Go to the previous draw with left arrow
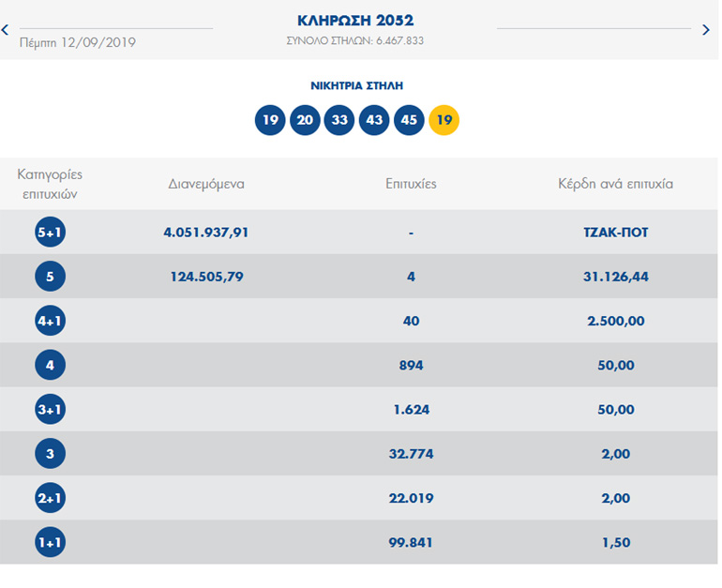This screenshot has height=588, width=722. tap(6, 30)
